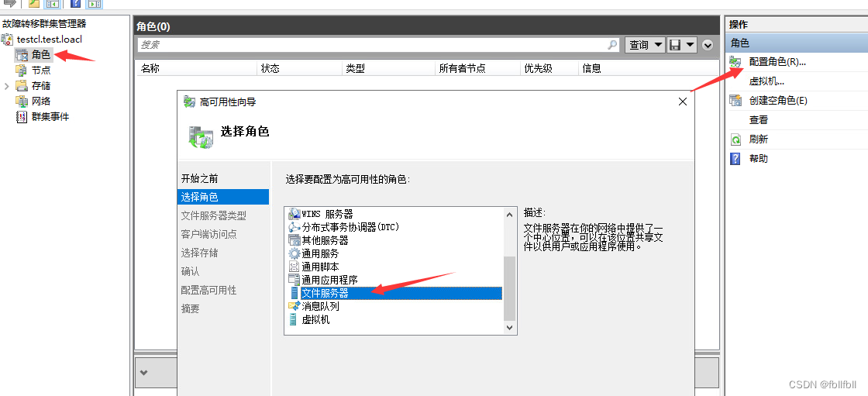Open the 节点 node in the tree
The image size is (868, 396).
pyautogui.click(x=41, y=71)
